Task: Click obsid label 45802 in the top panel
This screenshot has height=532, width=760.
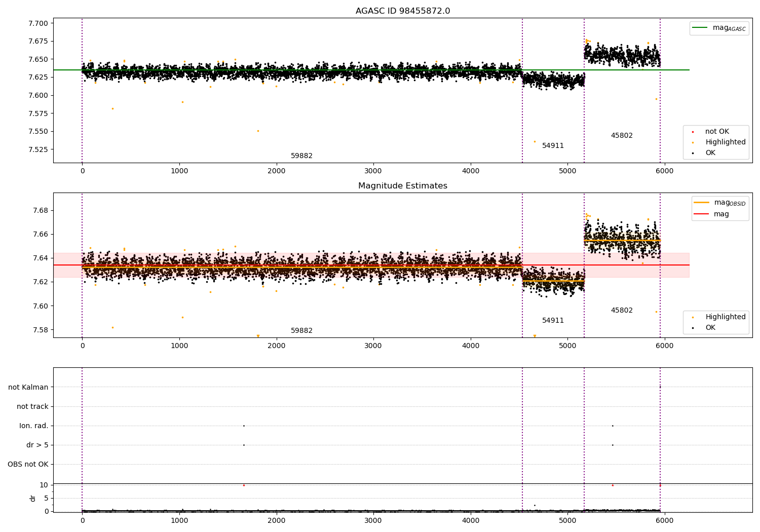Action: pos(622,136)
